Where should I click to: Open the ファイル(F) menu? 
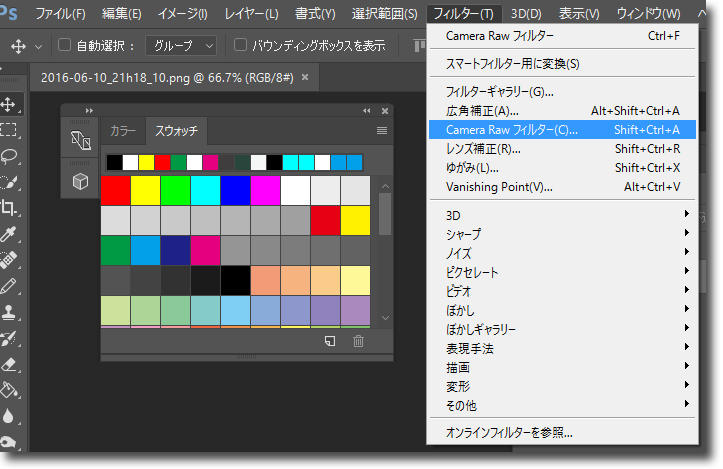pos(60,14)
